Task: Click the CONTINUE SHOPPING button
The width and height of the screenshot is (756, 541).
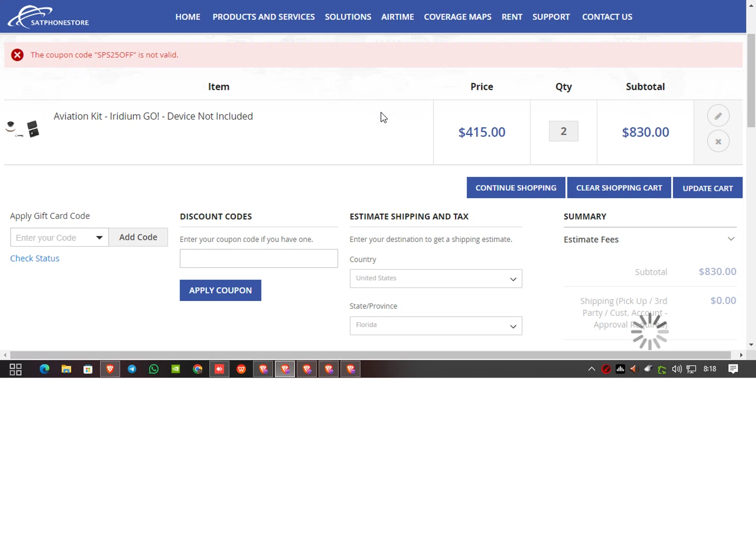Action: [x=516, y=188]
